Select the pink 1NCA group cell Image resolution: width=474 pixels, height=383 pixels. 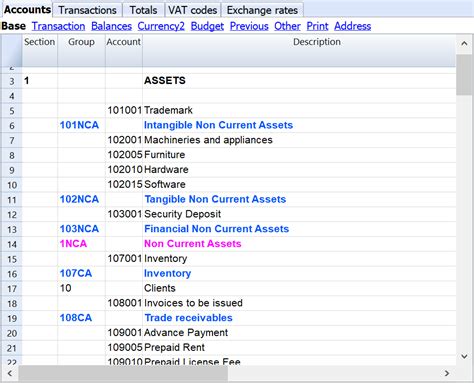pyautogui.click(x=81, y=244)
